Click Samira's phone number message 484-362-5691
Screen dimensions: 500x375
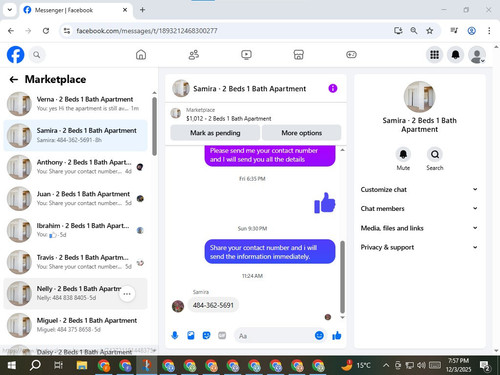[x=213, y=305]
